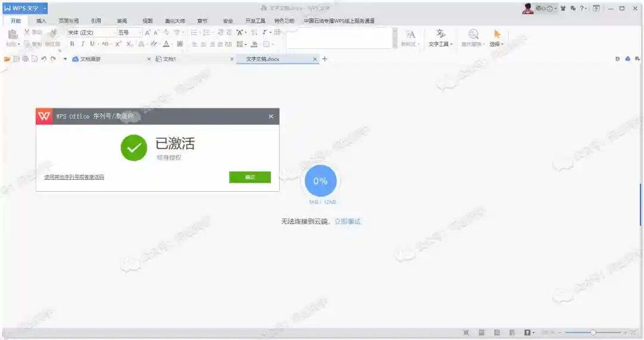Open the 选择 dropdown with arrow cursor
The image size is (644, 340).
point(497,38)
